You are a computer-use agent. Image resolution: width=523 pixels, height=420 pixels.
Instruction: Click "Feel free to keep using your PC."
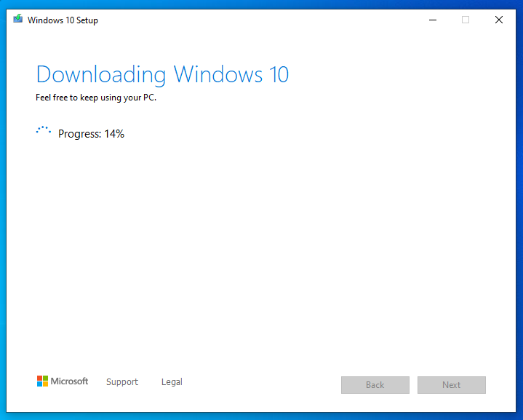pos(96,98)
